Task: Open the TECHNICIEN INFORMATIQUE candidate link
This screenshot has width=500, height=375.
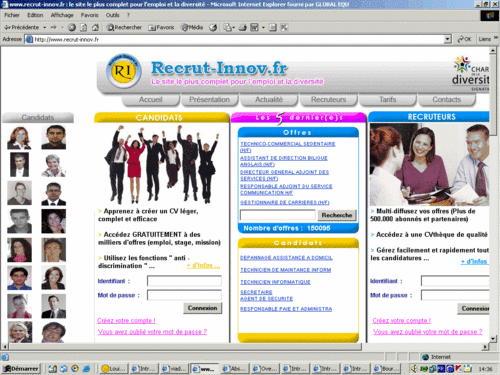Action: pos(275,282)
